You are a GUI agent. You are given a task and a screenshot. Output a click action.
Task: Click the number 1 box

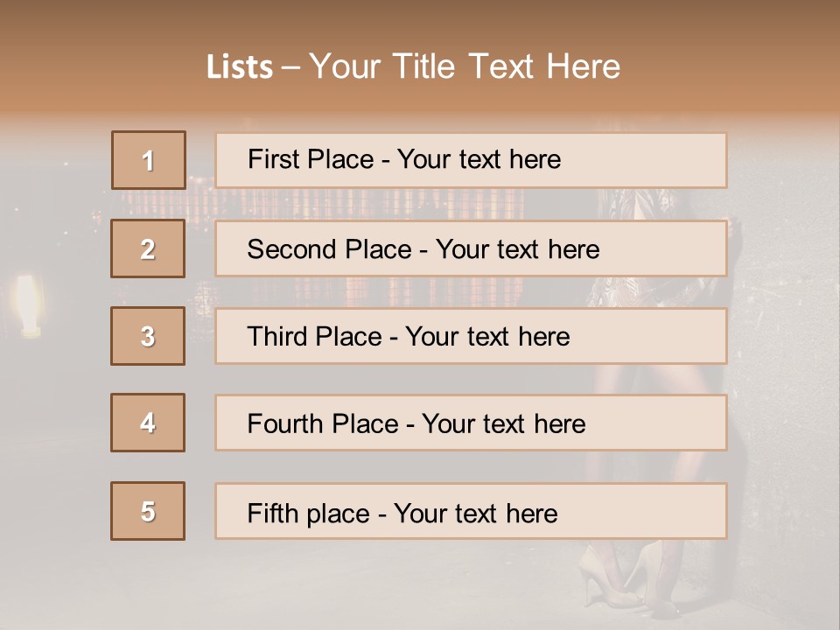(x=148, y=160)
